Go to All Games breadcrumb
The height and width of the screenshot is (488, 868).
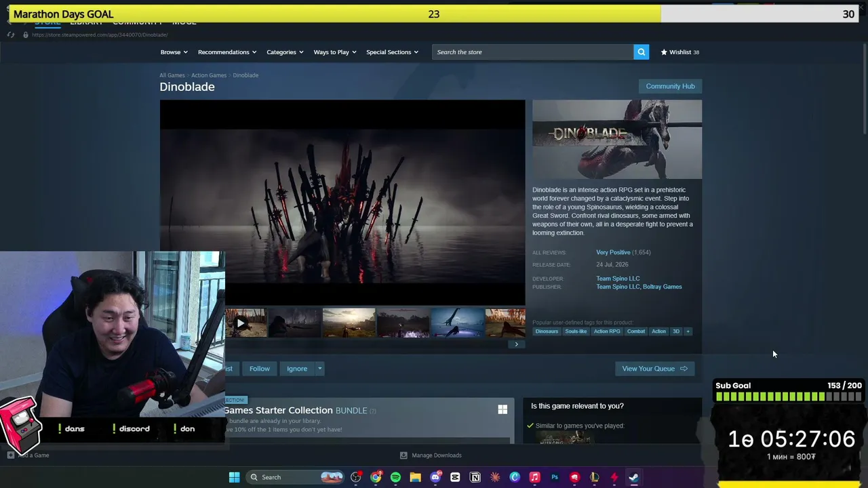click(x=172, y=75)
